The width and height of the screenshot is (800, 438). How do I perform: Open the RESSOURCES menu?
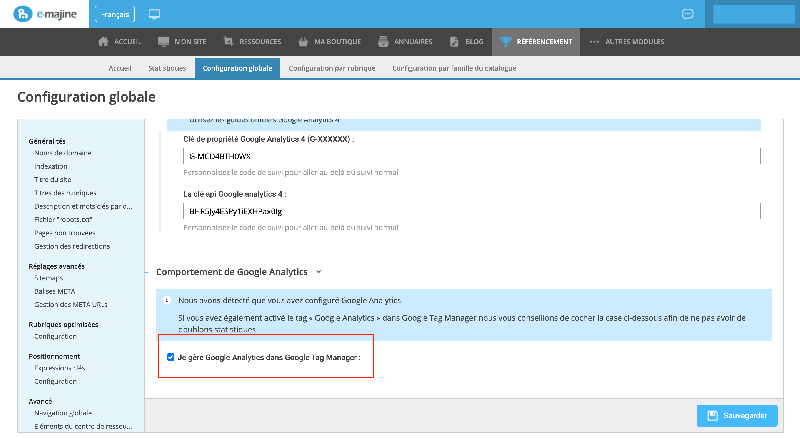252,41
